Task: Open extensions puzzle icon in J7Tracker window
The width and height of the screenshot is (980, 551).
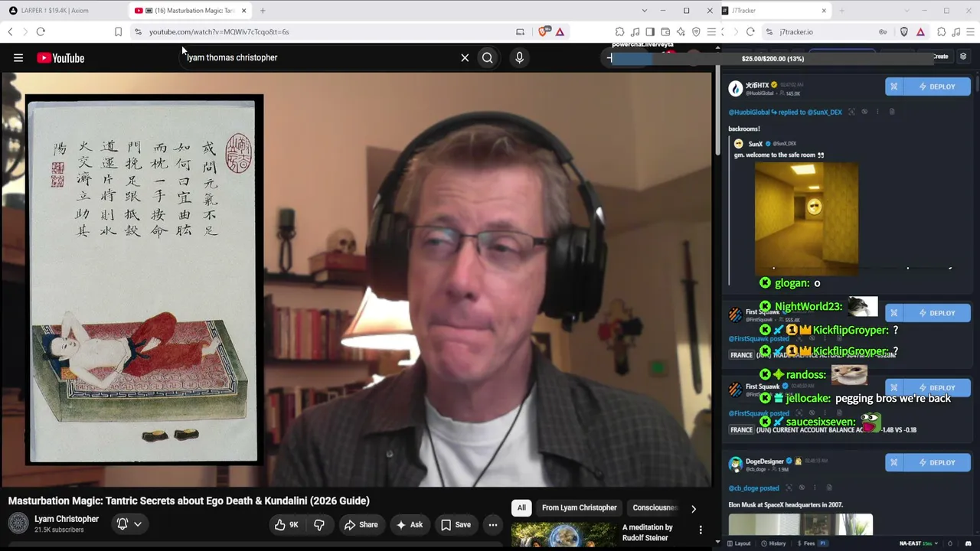Action: point(942,31)
